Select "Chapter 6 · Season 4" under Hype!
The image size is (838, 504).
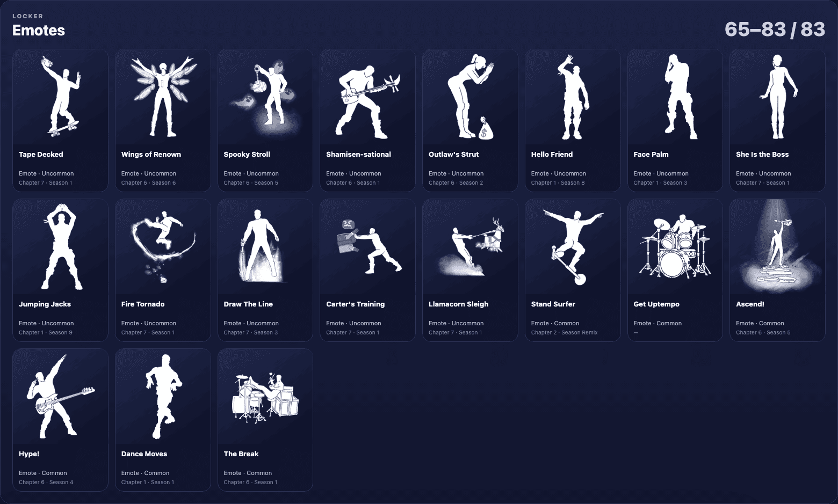point(46,483)
